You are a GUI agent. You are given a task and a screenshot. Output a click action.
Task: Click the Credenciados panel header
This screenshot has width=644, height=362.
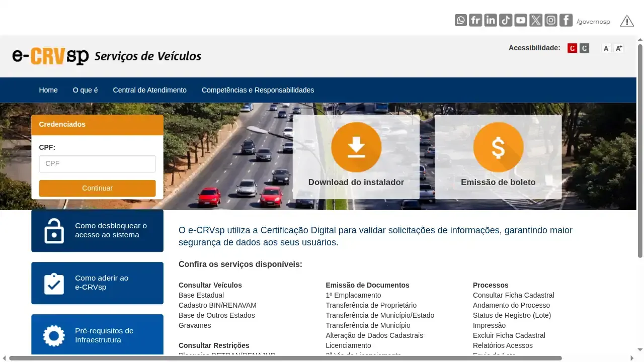(x=97, y=125)
